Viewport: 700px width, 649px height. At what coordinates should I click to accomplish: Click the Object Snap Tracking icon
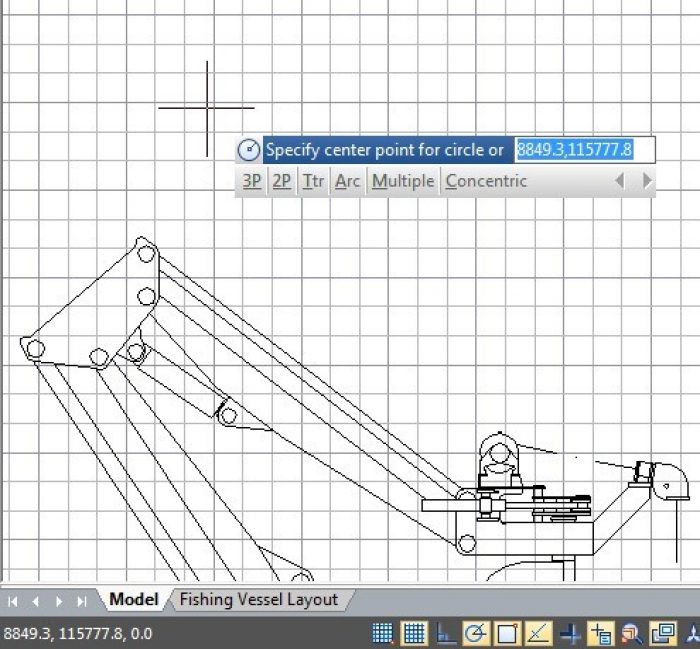(x=538, y=633)
